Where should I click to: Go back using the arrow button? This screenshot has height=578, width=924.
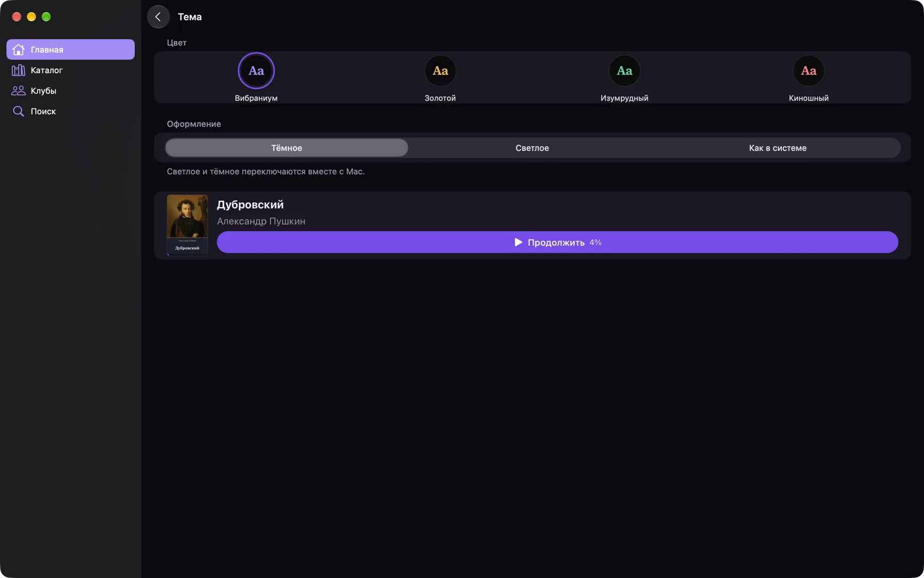tap(158, 17)
